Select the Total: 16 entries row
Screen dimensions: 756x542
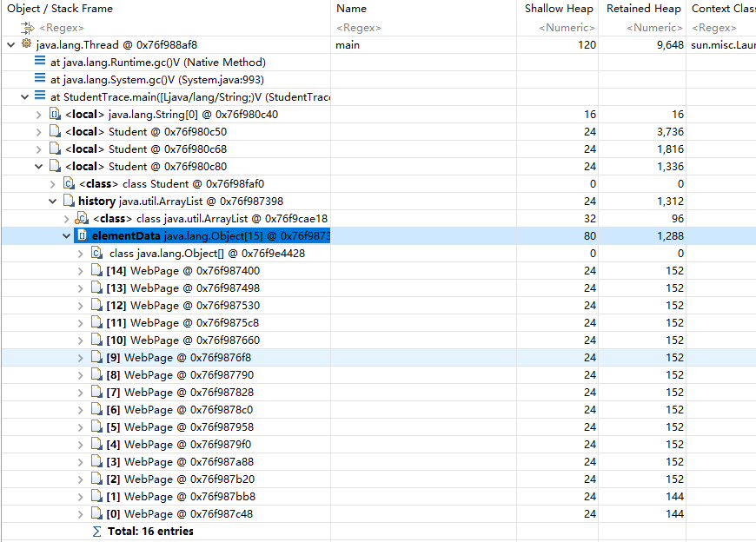click(x=378, y=531)
